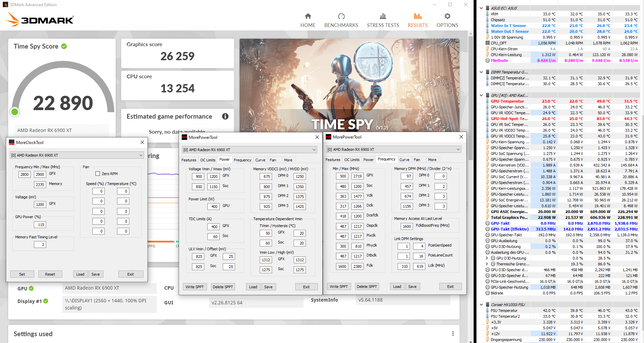Open the Fan tab in Frequency-tab MorePowerTool window
This screenshot has height=343, width=644.
click(x=417, y=160)
